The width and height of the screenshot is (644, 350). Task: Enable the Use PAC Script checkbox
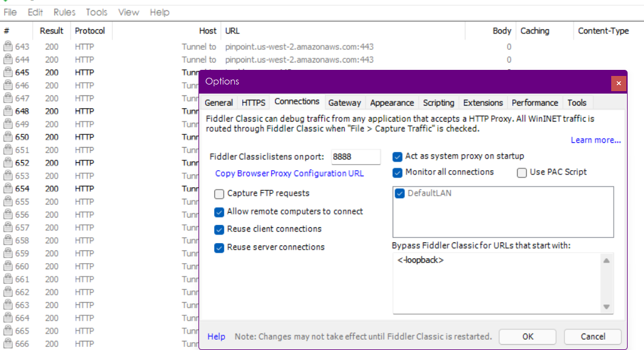522,173
